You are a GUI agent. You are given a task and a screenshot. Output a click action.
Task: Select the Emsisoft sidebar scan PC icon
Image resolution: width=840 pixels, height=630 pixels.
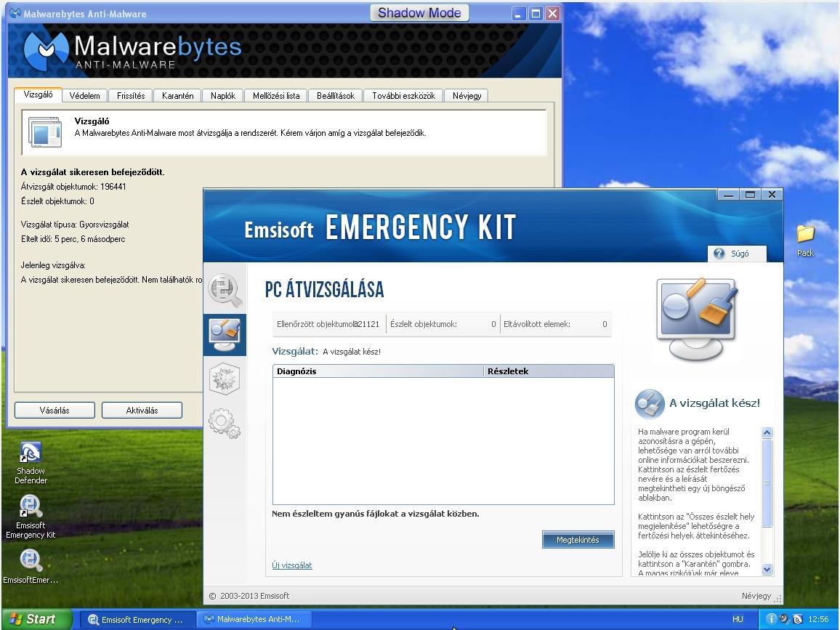pyautogui.click(x=225, y=335)
